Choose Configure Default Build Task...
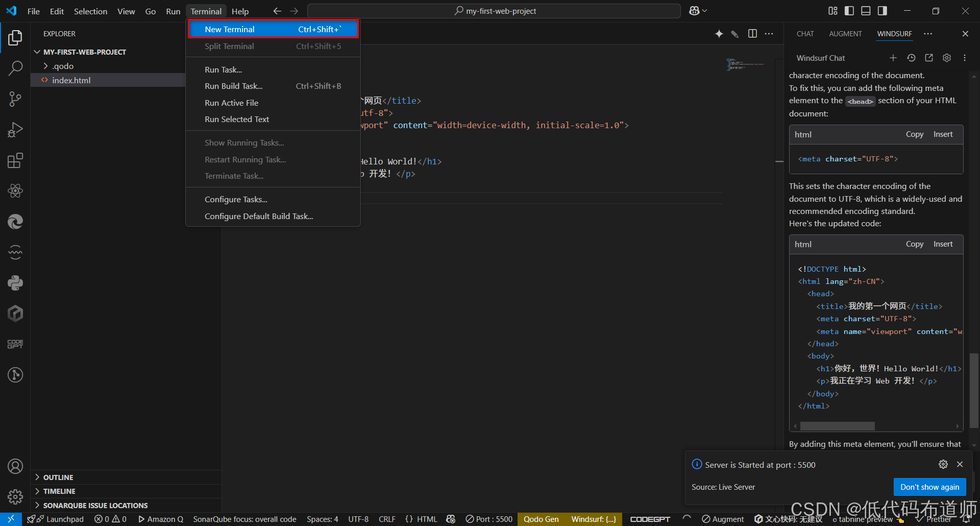 tap(273, 216)
